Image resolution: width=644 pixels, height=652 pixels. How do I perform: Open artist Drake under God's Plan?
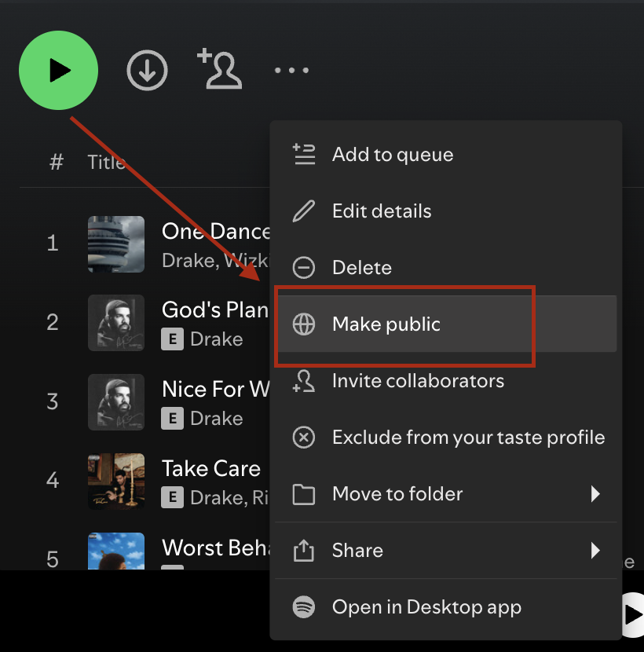217,339
